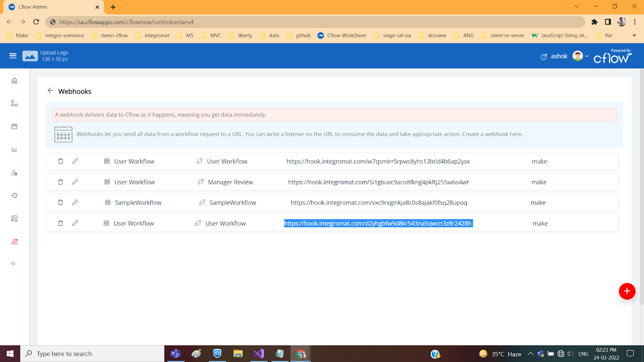Open the github bookmark folder
Viewport: 644px width, 362px height.
[x=299, y=35]
